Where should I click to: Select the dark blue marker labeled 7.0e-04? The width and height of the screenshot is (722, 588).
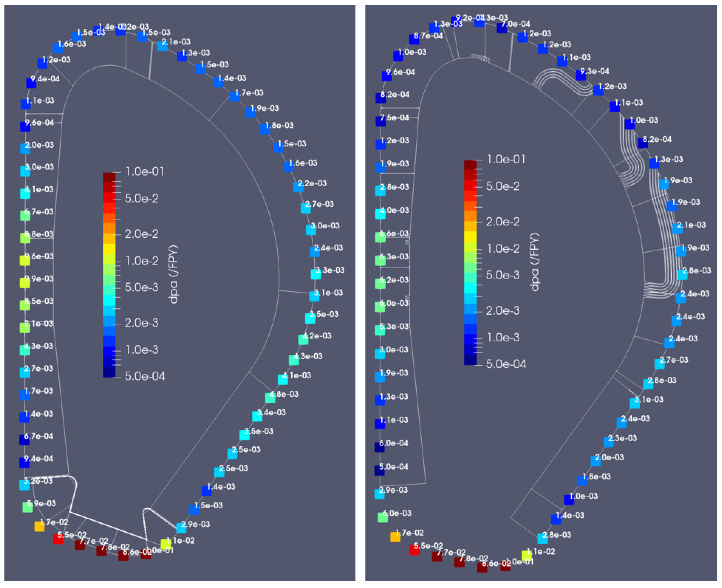(x=502, y=28)
